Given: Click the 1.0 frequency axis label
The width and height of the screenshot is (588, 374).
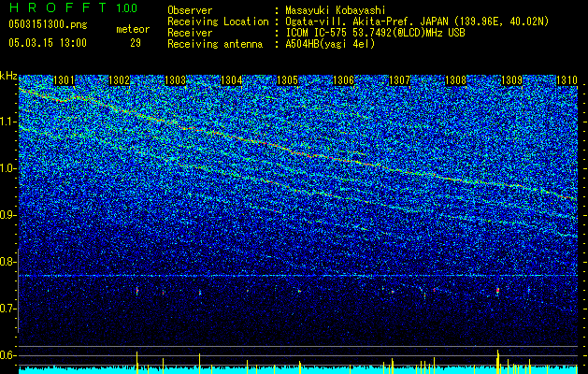Looking at the screenshot, I should click(8, 168).
